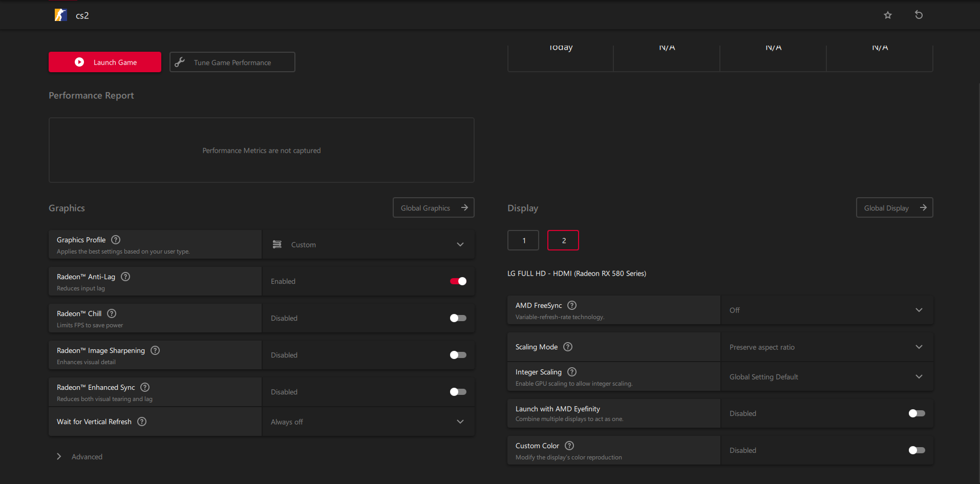Open help for Radeon Enhanced Sync

[145, 387]
